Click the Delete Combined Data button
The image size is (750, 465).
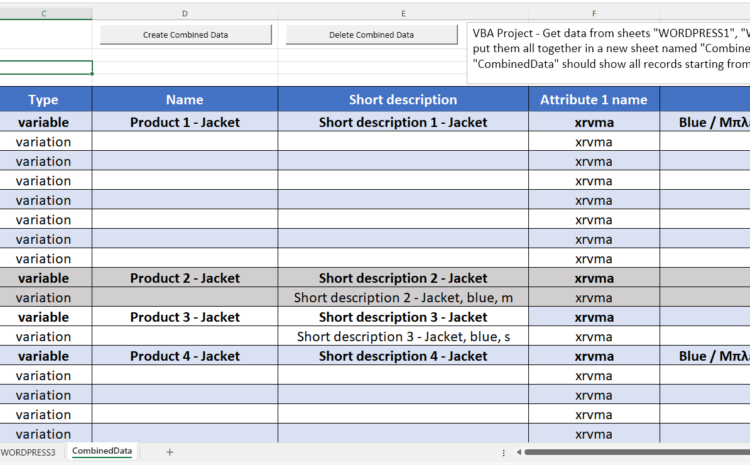pos(371,34)
